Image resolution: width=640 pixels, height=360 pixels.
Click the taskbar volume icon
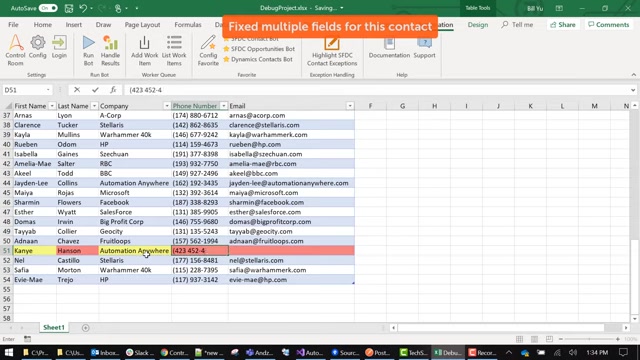pos(573,352)
